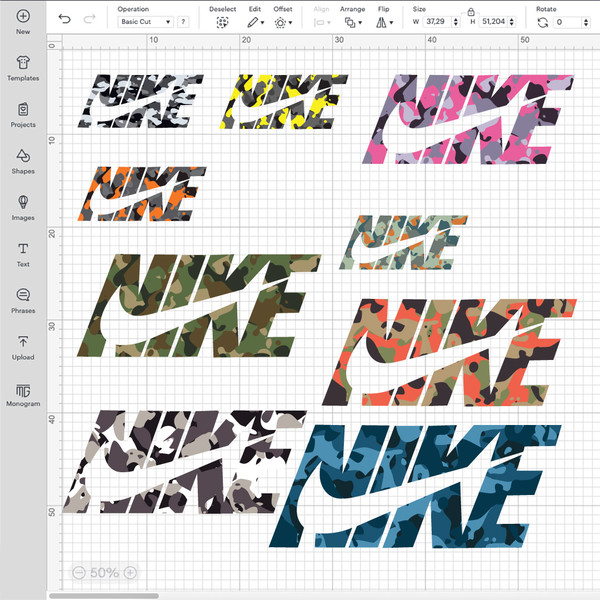Add Text with the Text tool

click(23, 254)
